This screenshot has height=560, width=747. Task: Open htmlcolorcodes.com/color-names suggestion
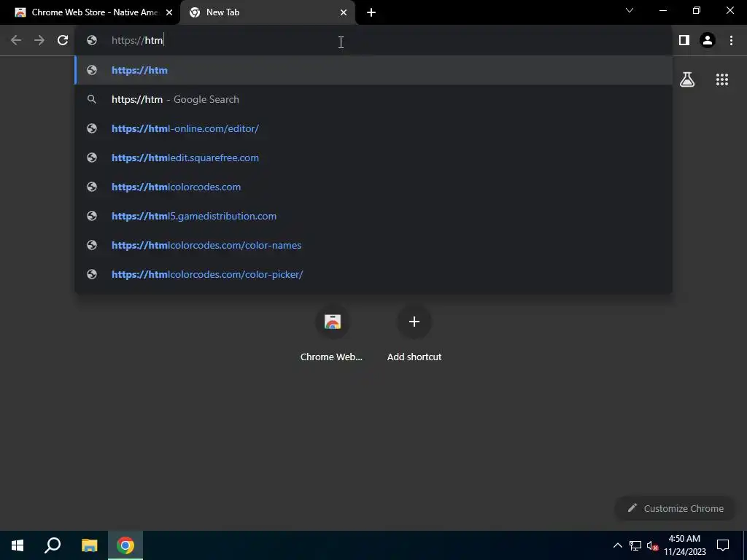pos(373,245)
